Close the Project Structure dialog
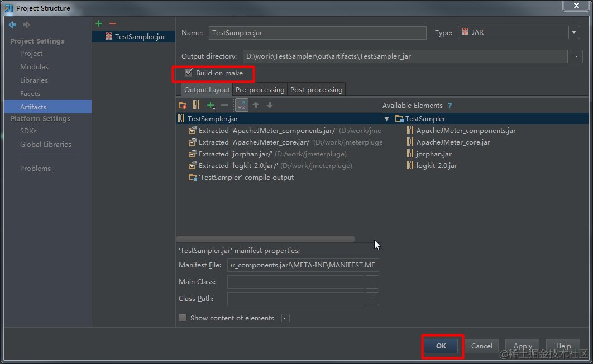 pos(576,6)
